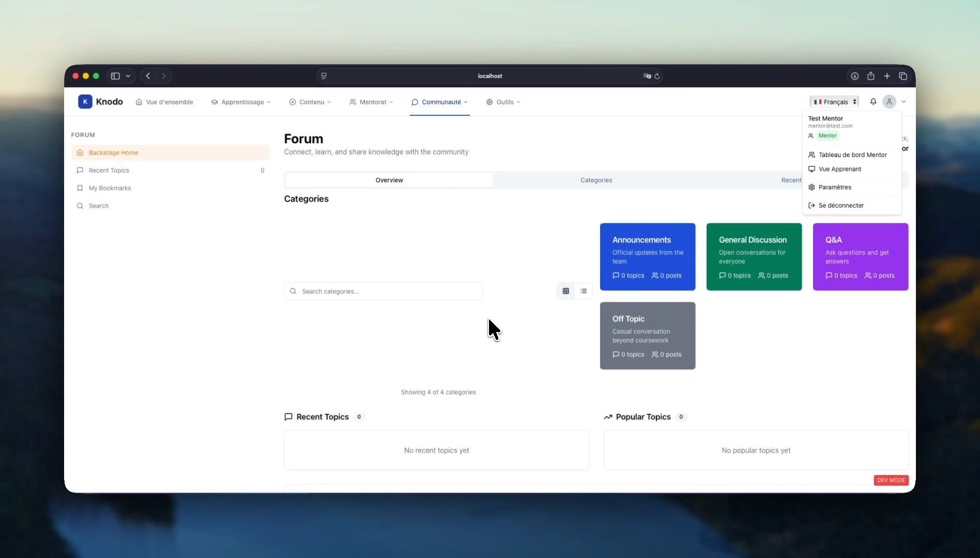Screen dimensions: 980x558
Task: Open new tab with plus icon
Action: pyautogui.click(x=887, y=76)
